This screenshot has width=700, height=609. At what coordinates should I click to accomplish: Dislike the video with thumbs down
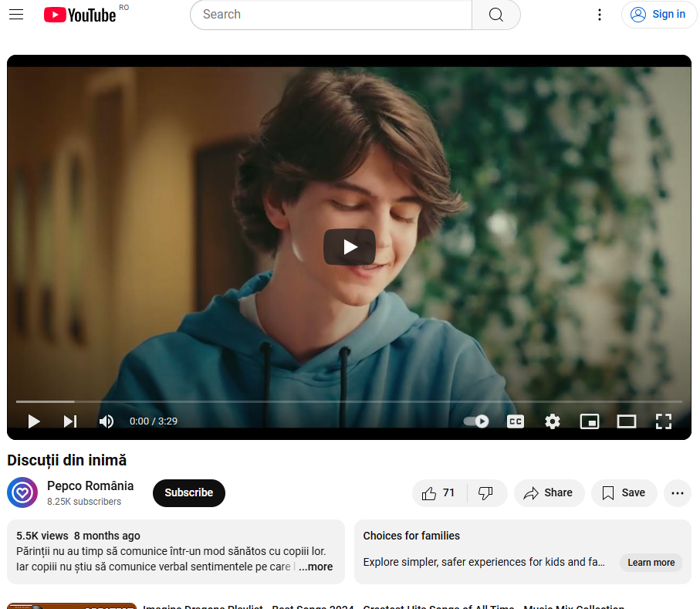click(x=486, y=493)
